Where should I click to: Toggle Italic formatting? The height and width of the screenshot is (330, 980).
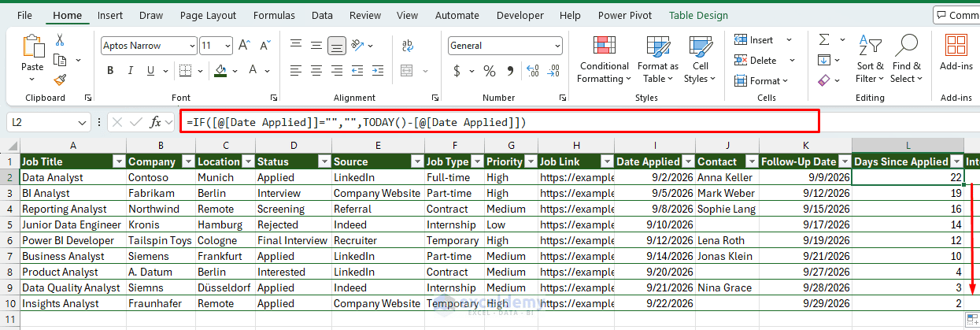point(131,71)
